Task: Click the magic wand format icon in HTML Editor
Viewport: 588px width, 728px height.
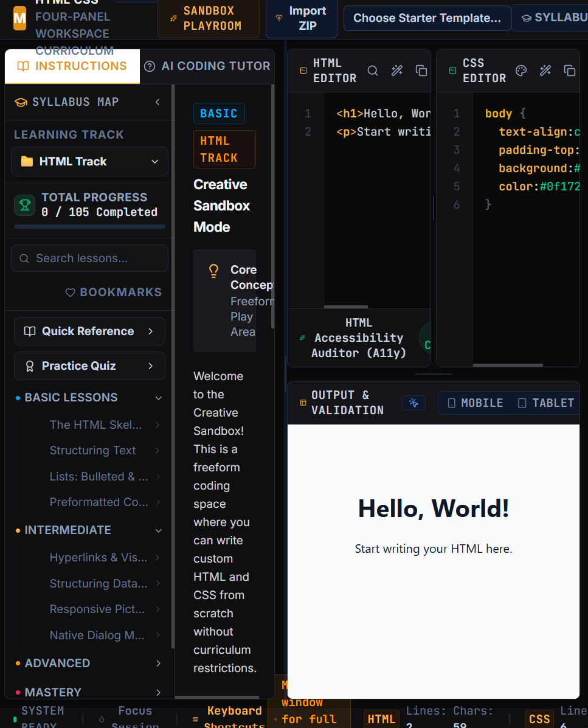Action: [x=397, y=71]
